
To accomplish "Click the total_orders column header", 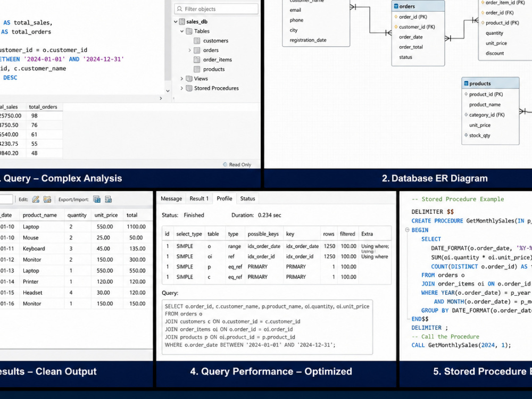I will [43, 107].
